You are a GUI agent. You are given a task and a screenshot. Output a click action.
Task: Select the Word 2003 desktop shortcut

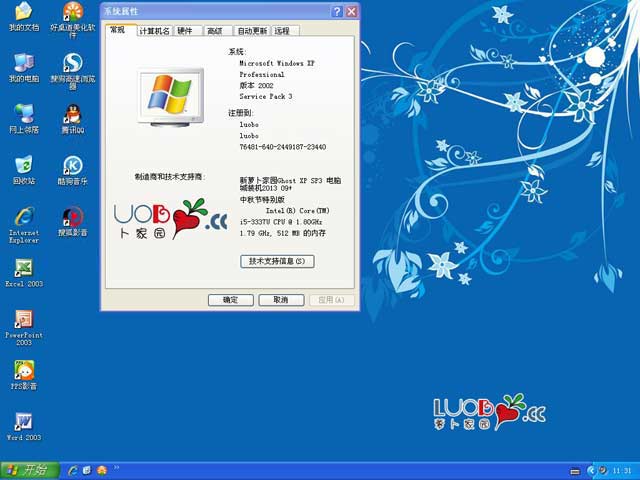point(24,427)
